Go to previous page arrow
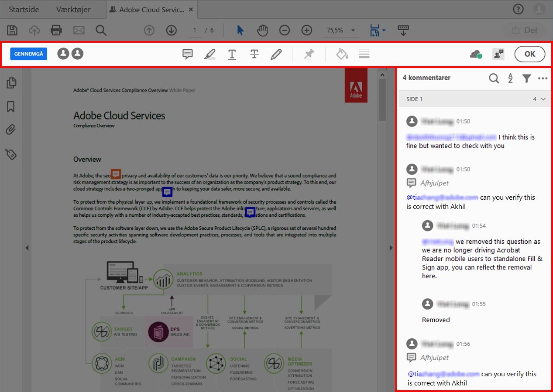Image resolution: width=553 pixels, height=392 pixels. [149, 30]
